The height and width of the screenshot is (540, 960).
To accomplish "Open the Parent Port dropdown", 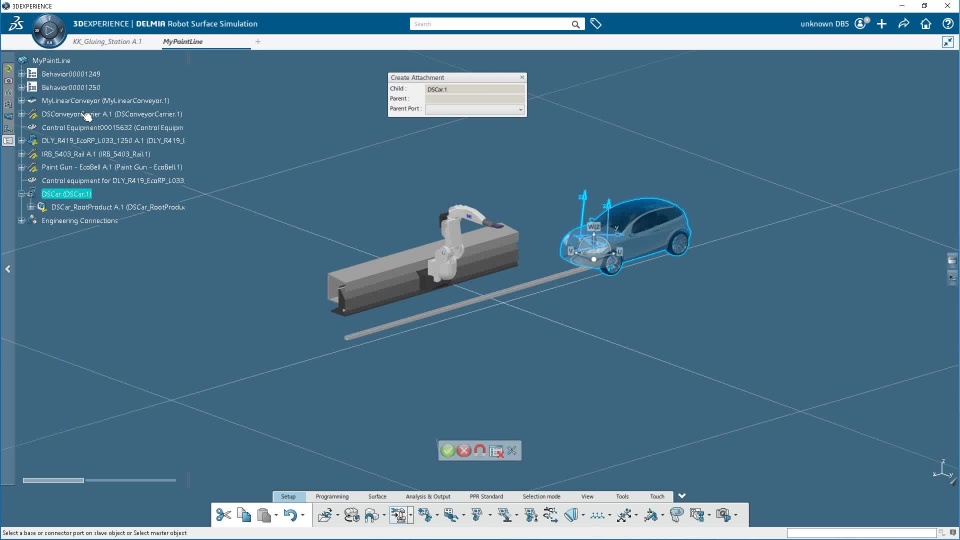I will tap(520, 110).
